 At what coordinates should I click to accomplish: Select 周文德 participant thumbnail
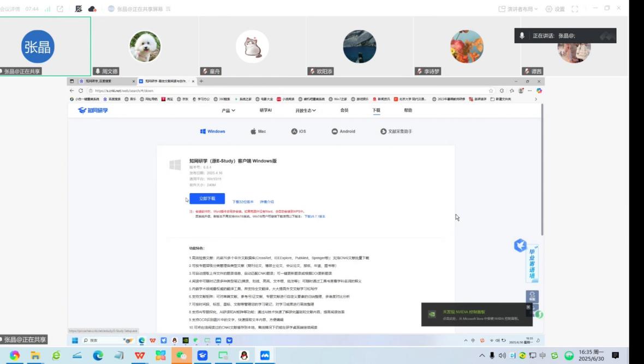145,46
